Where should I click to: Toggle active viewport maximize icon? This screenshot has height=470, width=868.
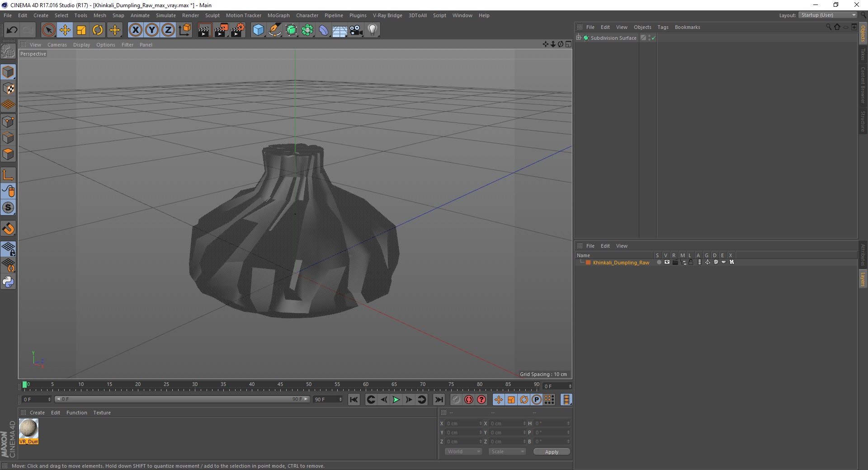tap(568, 44)
